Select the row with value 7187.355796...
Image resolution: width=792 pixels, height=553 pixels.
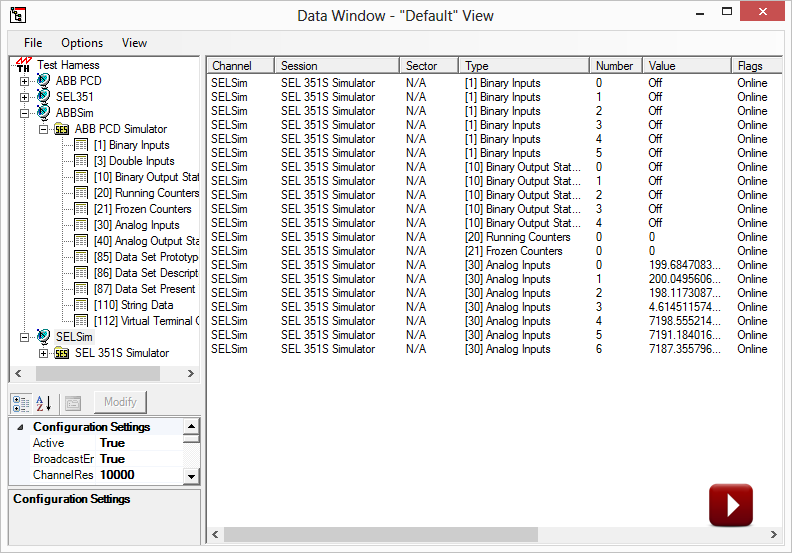[x=494, y=349]
